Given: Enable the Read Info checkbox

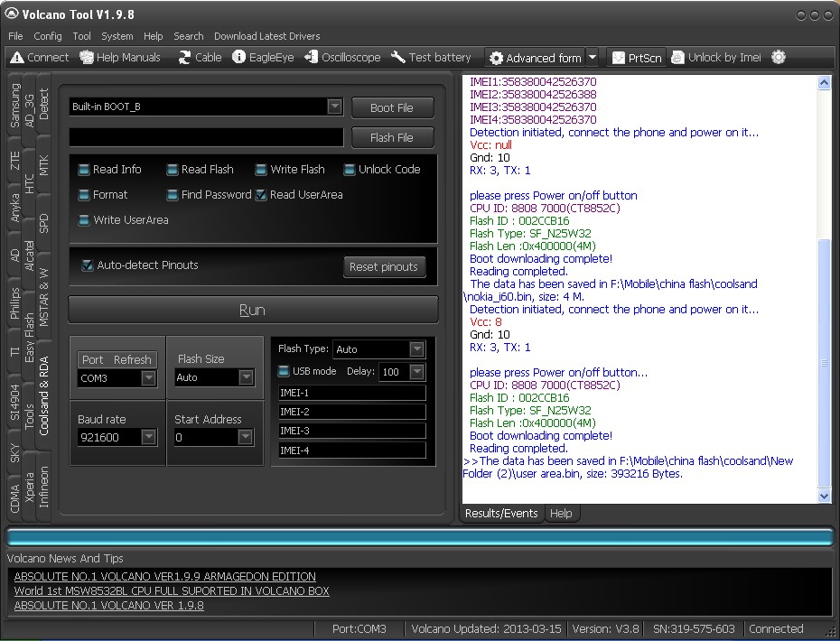Looking at the screenshot, I should pos(84,170).
